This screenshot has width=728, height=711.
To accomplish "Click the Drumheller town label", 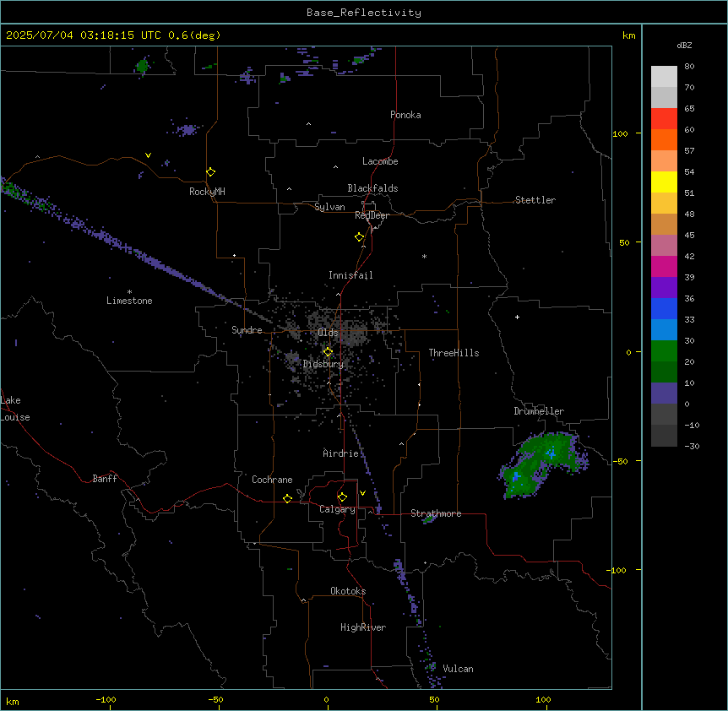I will (x=539, y=411).
